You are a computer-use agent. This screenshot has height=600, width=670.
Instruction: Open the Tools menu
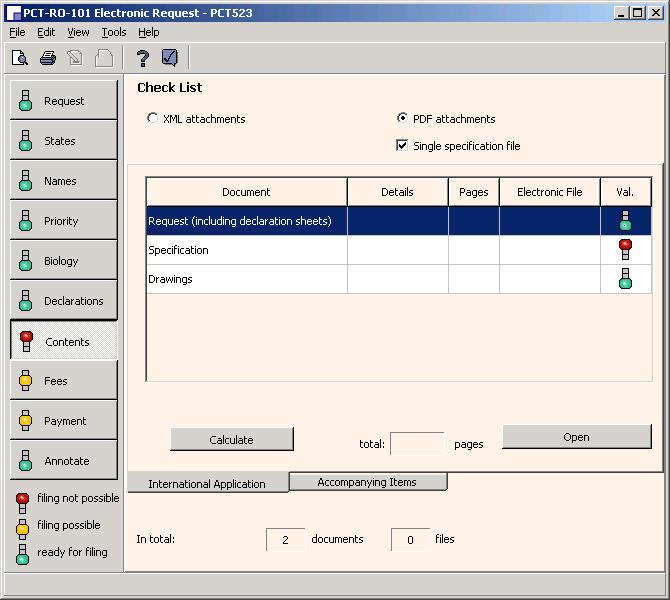coord(114,32)
